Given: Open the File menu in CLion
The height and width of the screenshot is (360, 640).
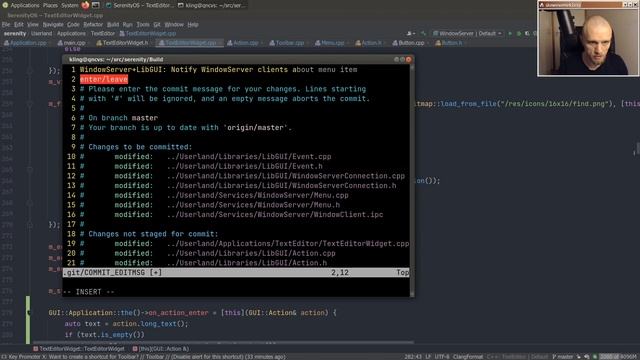Looking at the screenshot, I should [6, 24].
